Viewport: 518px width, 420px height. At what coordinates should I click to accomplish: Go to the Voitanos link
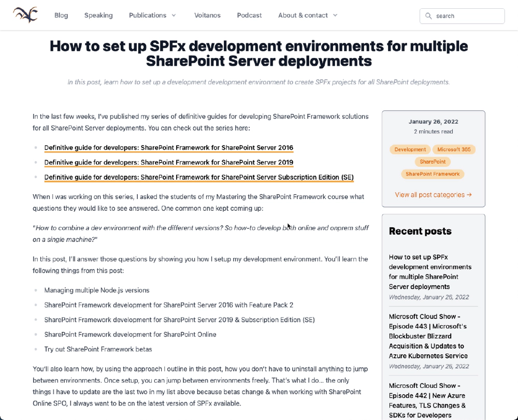pyautogui.click(x=208, y=15)
